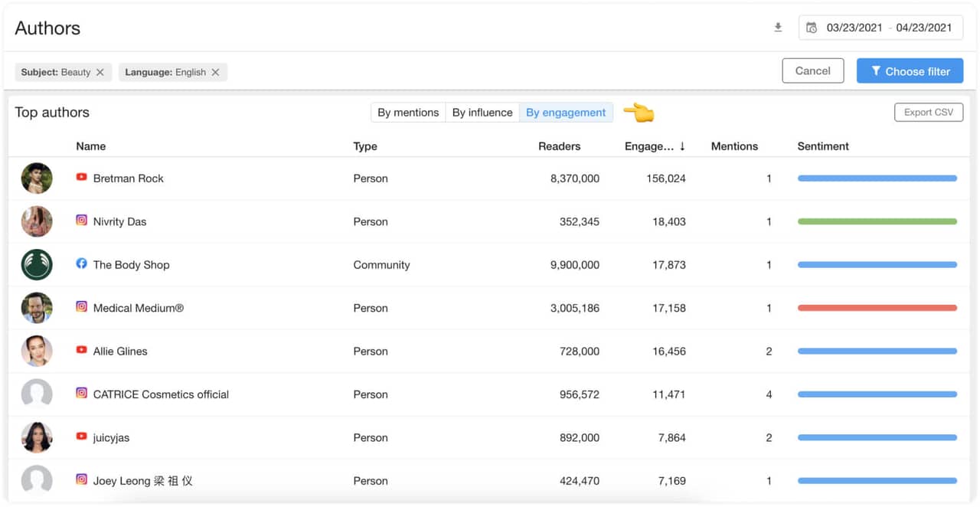This screenshot has height=507, width=980.
Task: Open the Type column header
Action: coord(364,146)
